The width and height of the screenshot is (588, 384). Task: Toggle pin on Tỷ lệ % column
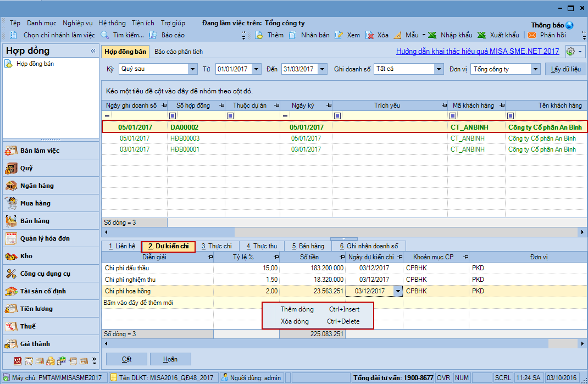[275, 257]
